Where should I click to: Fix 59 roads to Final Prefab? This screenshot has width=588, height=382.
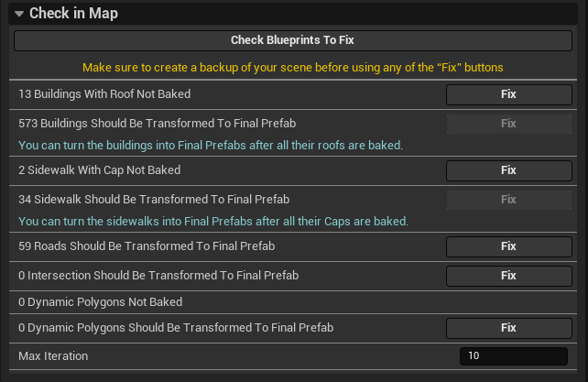(x=508, y=246)
